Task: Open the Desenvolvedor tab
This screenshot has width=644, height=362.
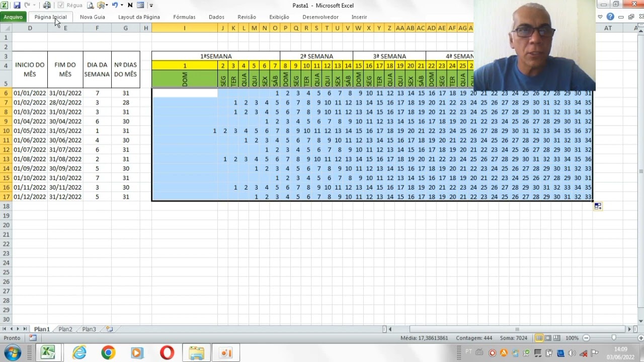Action: pyautogui.click(x=320, y=17)
